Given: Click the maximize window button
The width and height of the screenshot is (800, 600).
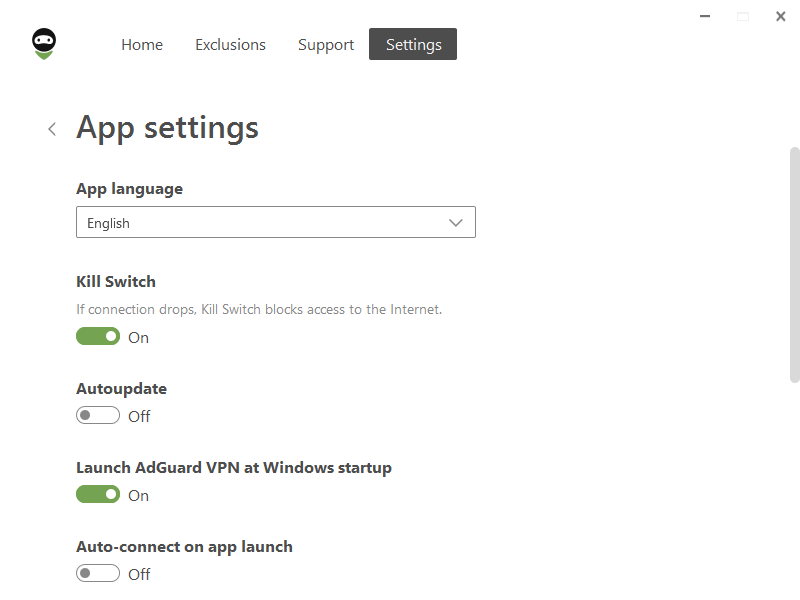Looking at the screenshot, I should (x=743, y=17).
